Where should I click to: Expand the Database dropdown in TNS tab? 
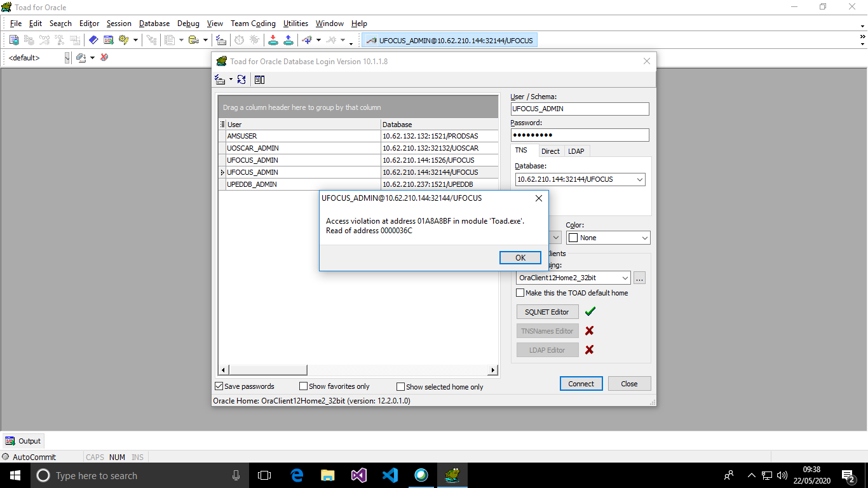pyautogui.click(x=639, y=180)
